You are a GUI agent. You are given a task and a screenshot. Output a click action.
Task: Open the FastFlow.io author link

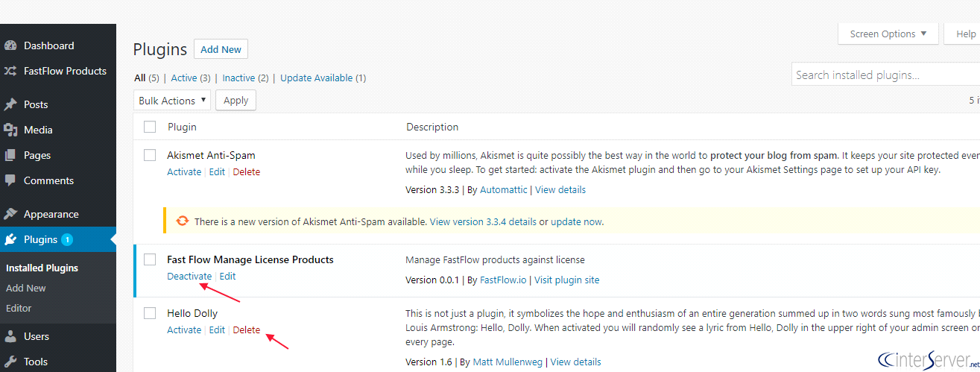[503, 280]
